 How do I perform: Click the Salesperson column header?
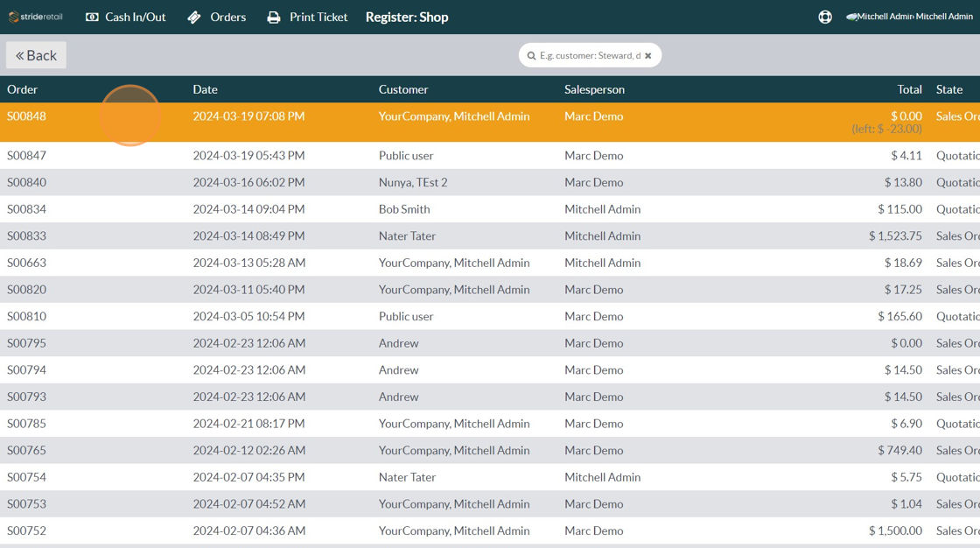point(594,89)
